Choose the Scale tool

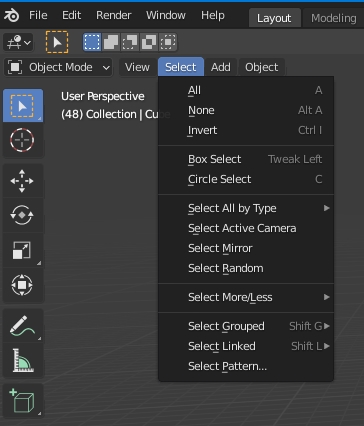pyautogui.click(x=22, y=250)
